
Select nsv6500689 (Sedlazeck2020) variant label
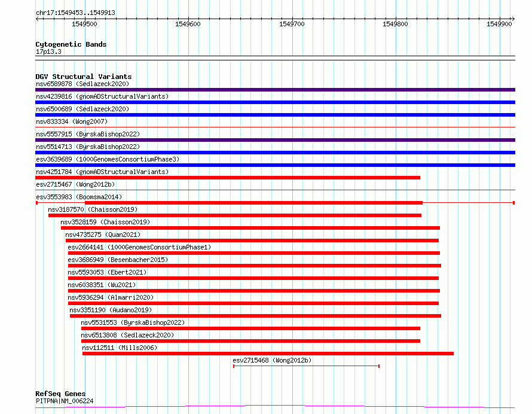click(82, 109)
